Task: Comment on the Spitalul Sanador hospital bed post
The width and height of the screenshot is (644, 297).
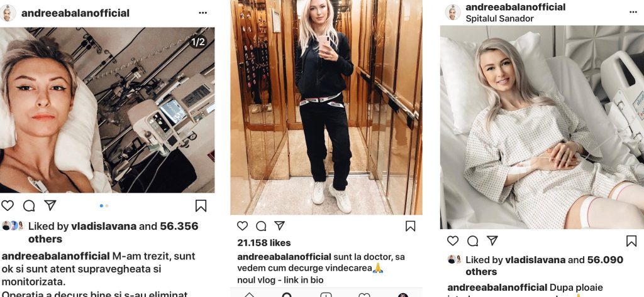Action: [472, 240]
